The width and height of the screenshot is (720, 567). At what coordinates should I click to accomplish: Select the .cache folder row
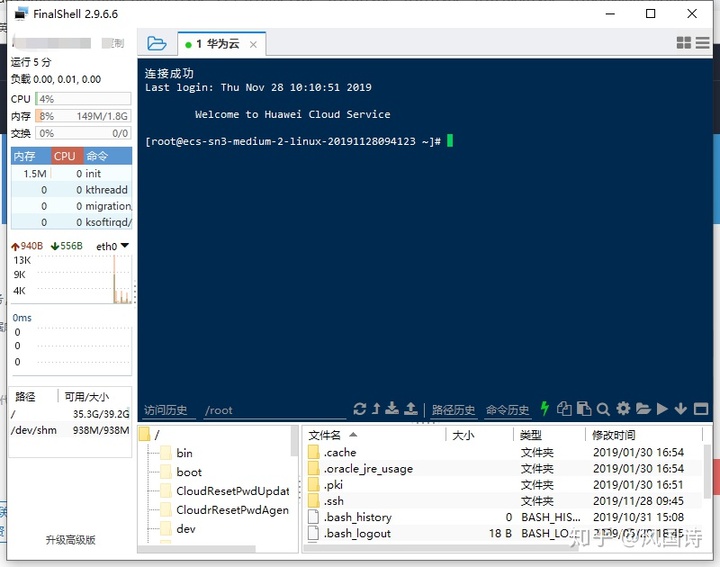click(x=503, y=452)
